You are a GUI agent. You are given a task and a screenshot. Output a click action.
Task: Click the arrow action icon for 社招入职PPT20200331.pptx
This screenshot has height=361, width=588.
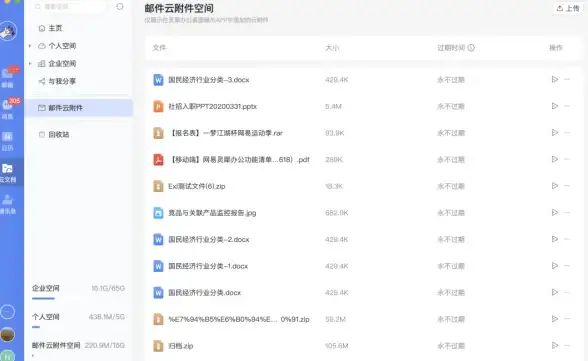pyautogui.click(x=555, y=106)
